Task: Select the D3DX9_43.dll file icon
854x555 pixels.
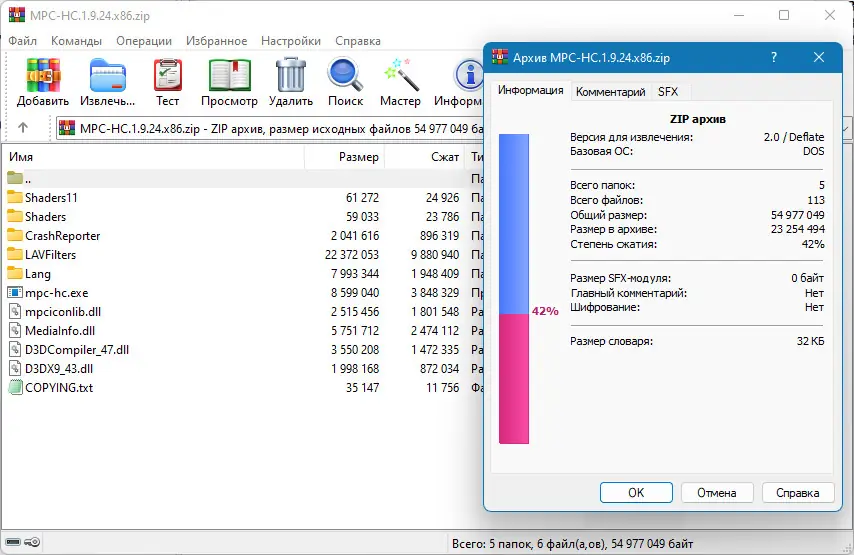Action: (15, 369)
